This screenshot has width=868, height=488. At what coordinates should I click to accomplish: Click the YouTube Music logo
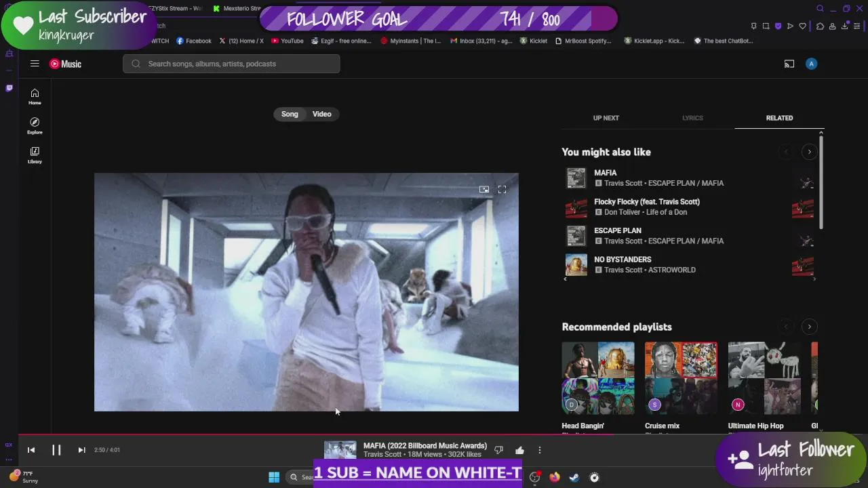tap(65, 64)
